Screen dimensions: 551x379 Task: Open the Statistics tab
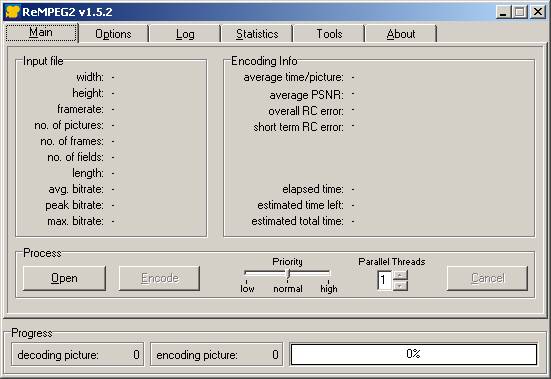[x=257, y=34]
